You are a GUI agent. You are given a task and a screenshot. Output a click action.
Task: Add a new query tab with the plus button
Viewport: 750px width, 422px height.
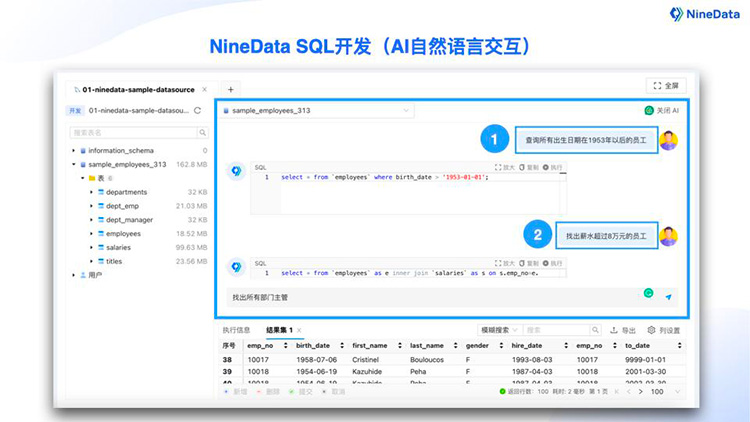[x=229, y=90]
